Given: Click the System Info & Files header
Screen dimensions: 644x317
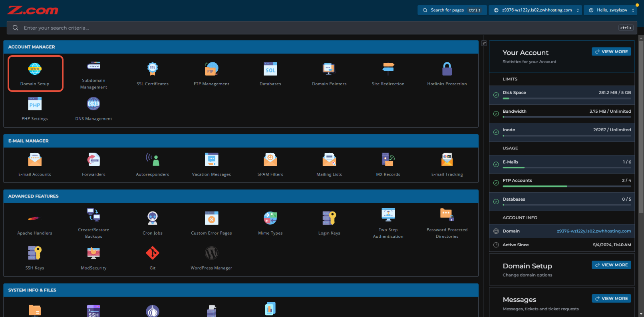Looking at the screenshot, I should [x=241, y=290].
